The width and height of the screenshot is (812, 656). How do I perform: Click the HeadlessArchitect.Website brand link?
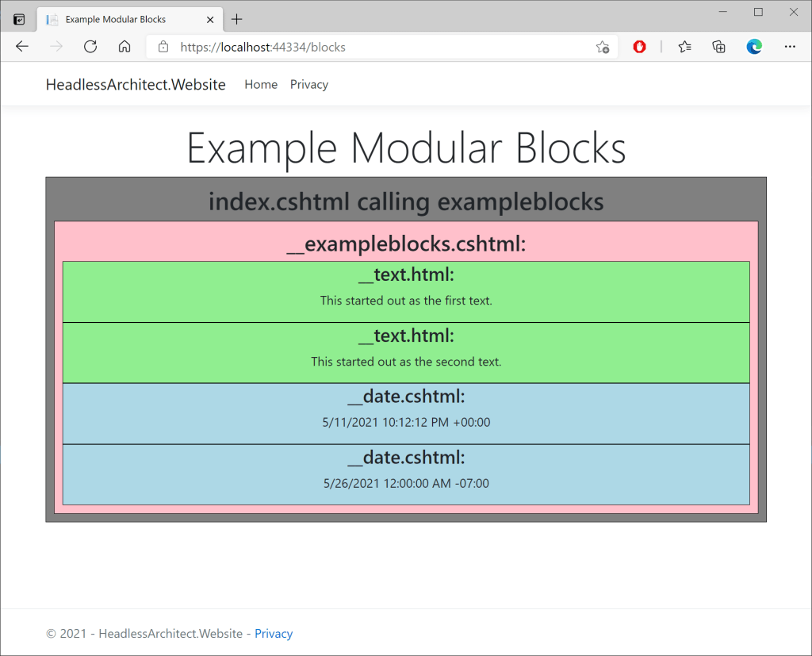(x=135, y=84)
